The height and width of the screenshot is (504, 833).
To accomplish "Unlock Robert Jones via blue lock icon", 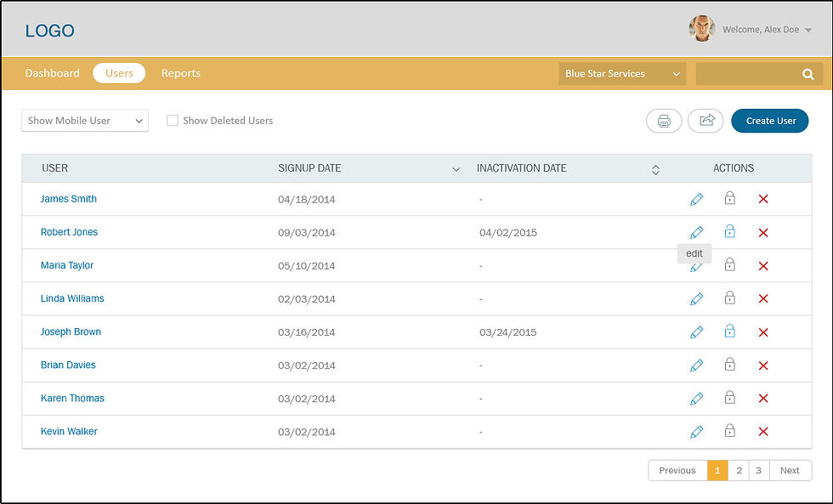I will pyautogui.click(x=730, y=231).
